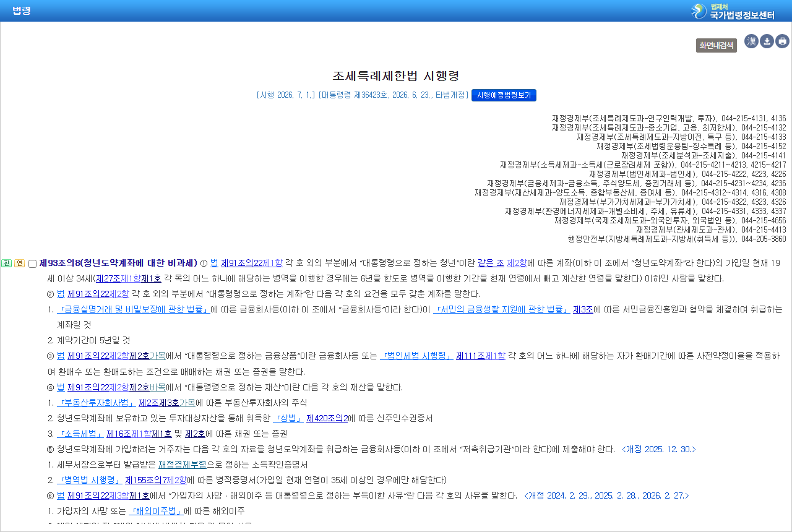
Task: Open the 「상법」 link
Action: click(x=288, y=418)
